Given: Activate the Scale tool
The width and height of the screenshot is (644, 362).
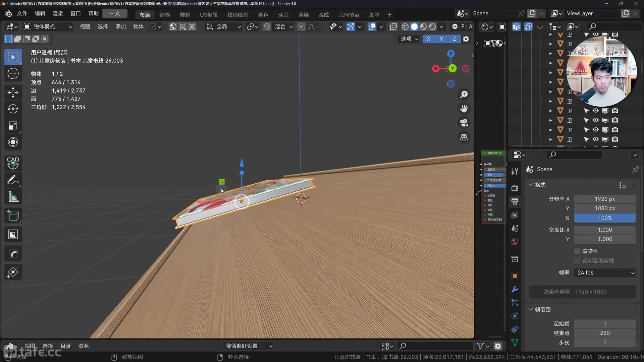Looking at the screenshot, I should click(x=13, y=126).
